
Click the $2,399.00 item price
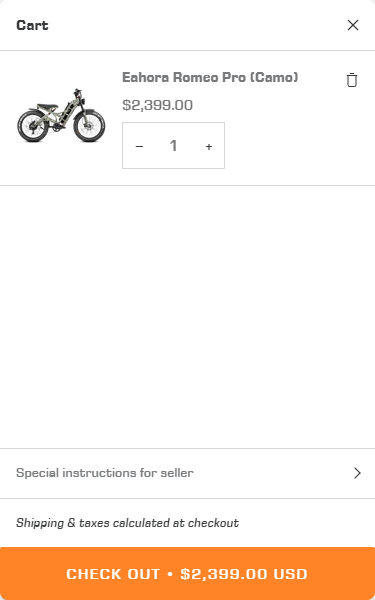click(157, 105)
